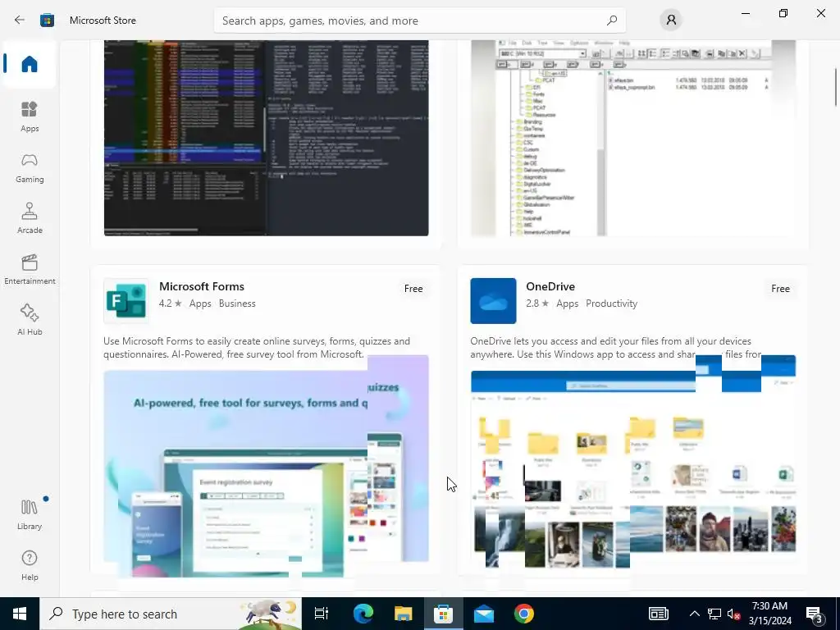Viewport: 840px width, 630px height.
Task: Open the Entertainment section in the sidebar
Action: (30, 269)
